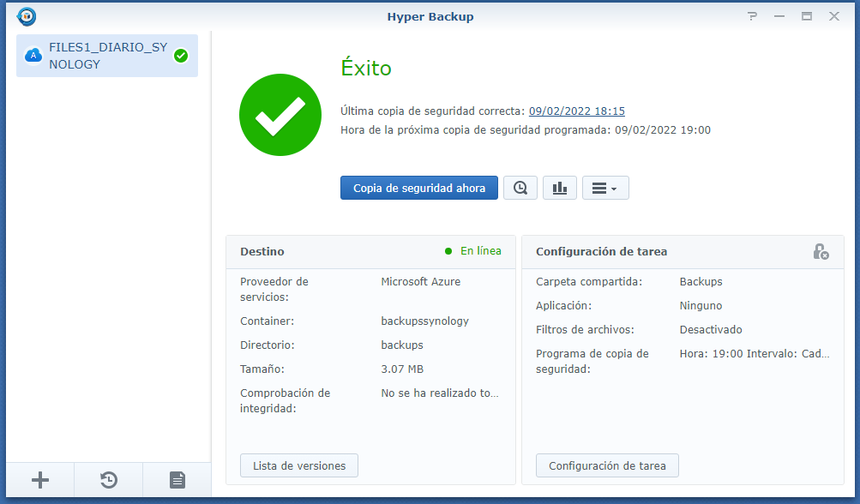Click the green success checkmark icon
This screenshot has width=860, height=504.
pos(280,114)
